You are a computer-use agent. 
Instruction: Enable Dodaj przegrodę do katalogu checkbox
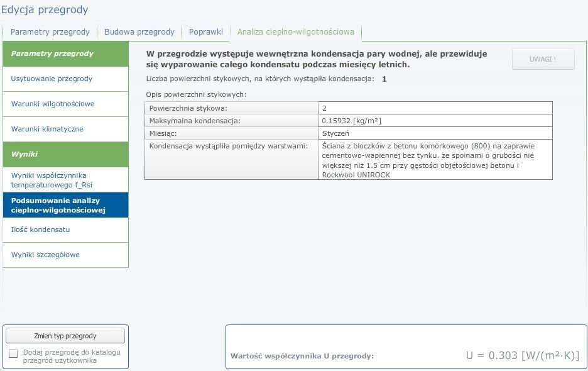pyautogui.click(x=13, y=353)
